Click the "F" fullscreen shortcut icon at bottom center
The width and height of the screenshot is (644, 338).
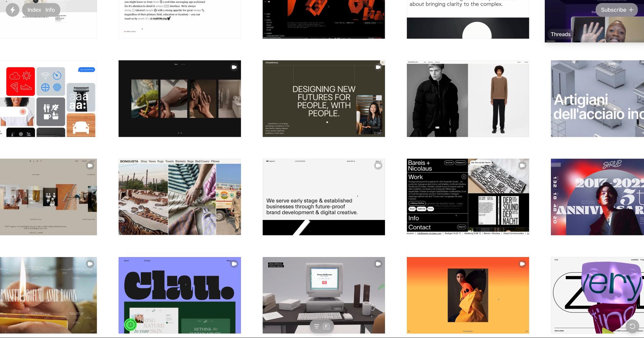click(x=326, y=326)
